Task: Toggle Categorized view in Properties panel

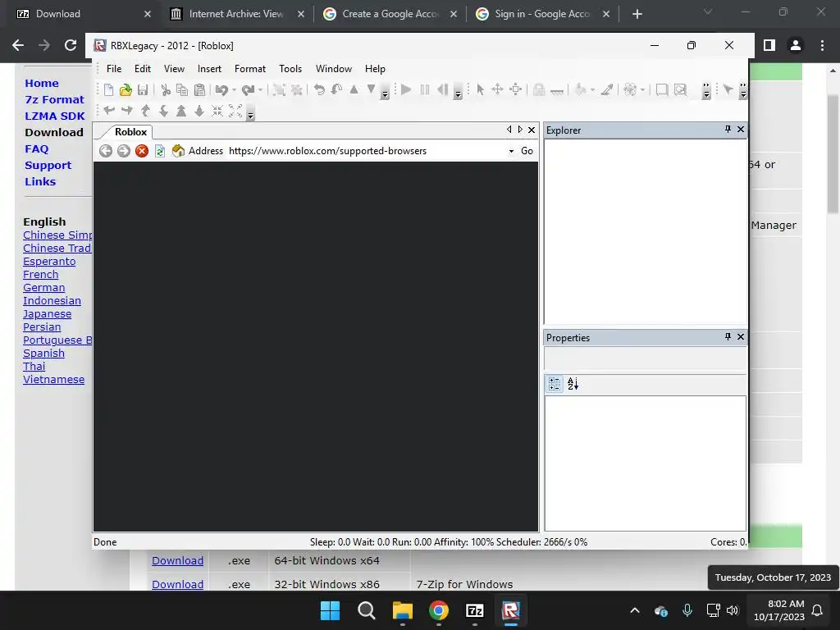Action: 555,384
